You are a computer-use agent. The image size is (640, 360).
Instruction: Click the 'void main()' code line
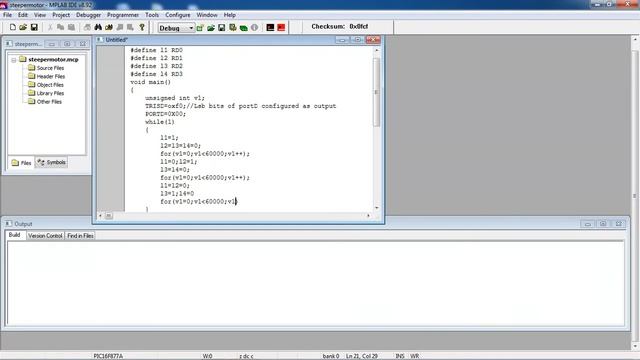[x=150, y=82]
